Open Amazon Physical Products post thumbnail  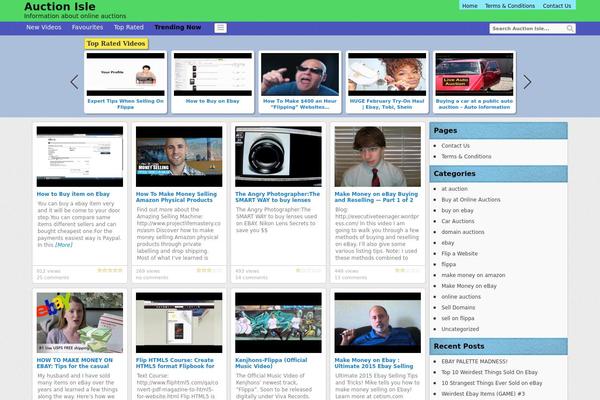[x=179, y=157]
